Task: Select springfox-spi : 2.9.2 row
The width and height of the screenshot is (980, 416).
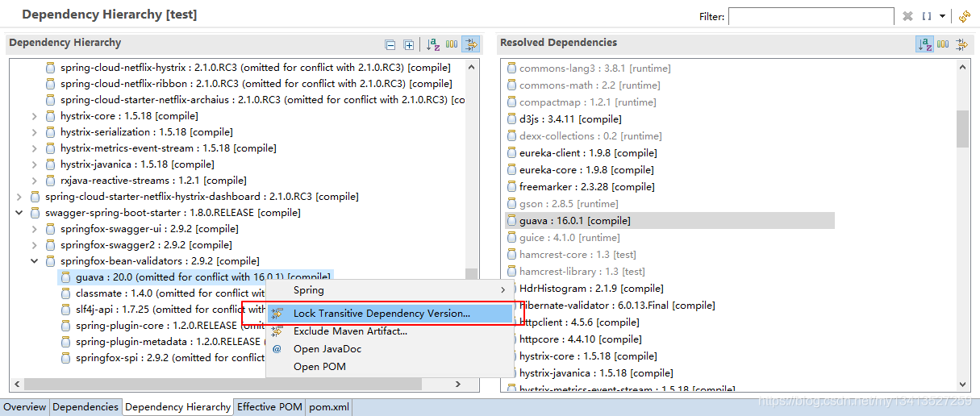Action: pyautogui.click(x=163, y=358)
